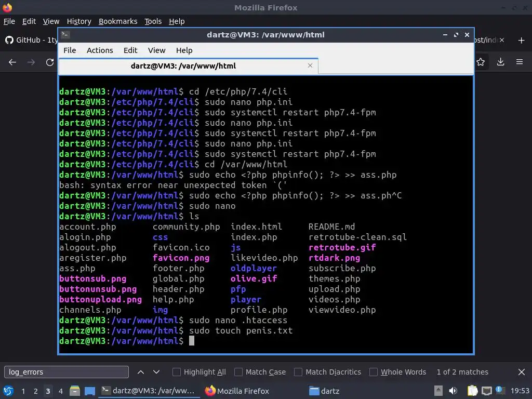Open the Firefox Bookmarks menu
The height and width of the screenshot is (399, 532).
(118, 21)
